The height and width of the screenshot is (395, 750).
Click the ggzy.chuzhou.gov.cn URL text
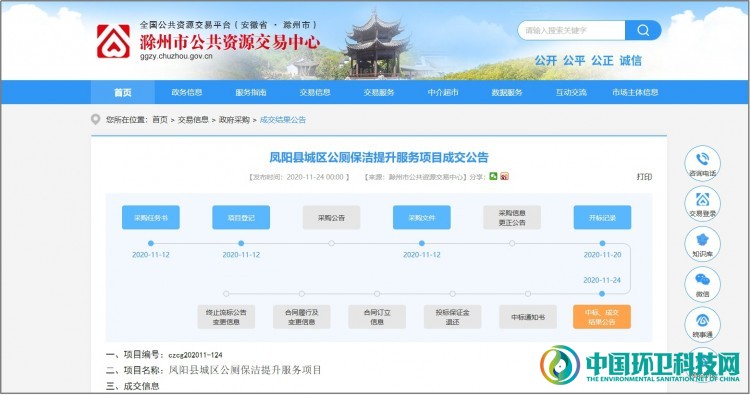click(176, 56)
